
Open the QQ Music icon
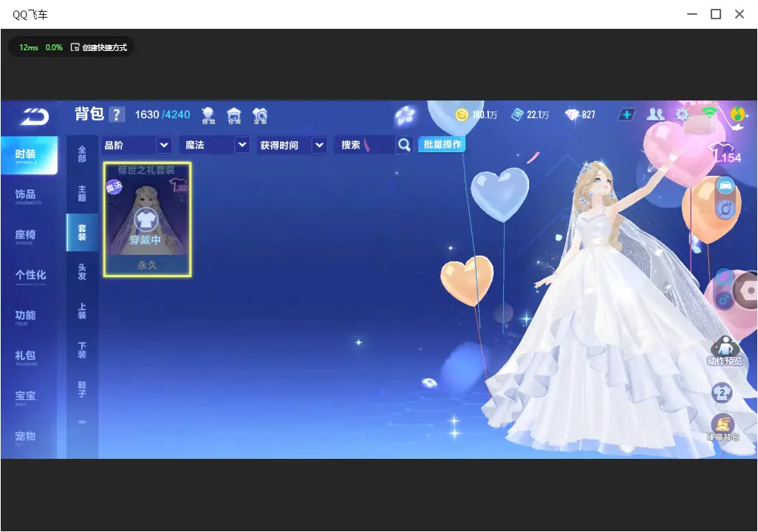[738, 114]
